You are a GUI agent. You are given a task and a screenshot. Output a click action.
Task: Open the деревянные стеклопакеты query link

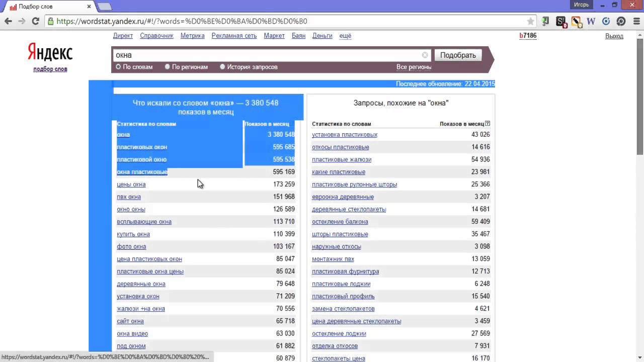coord(349,209)
